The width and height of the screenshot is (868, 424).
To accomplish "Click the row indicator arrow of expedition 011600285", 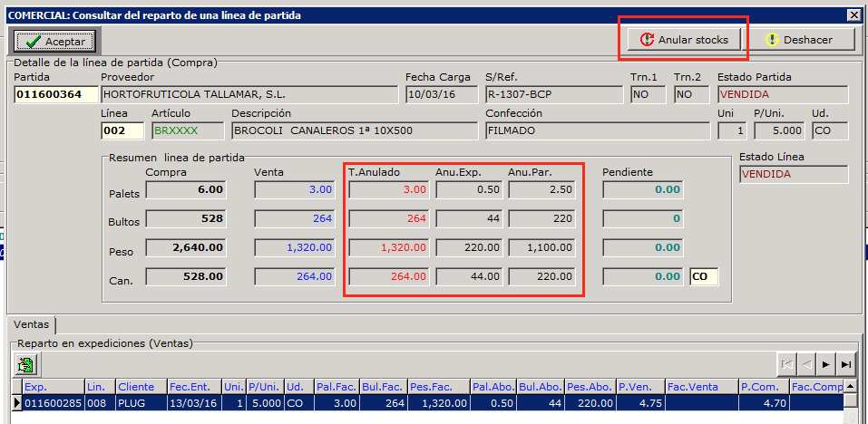I will (16, 402).
